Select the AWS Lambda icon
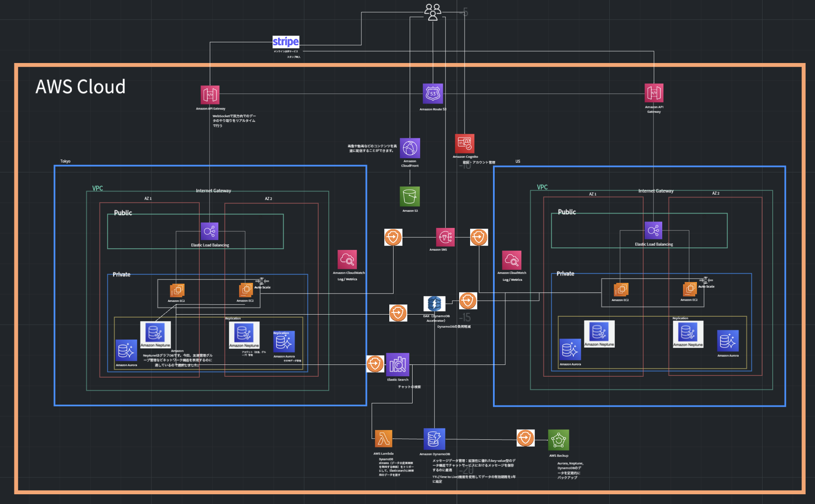The width and height of the screenshot is (815, 504). click(x=383, y=439)
